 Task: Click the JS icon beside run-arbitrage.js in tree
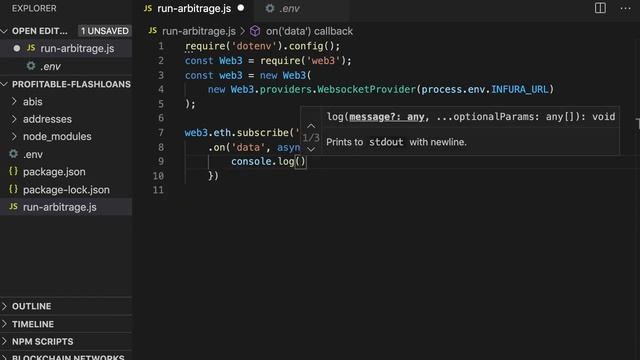tap(13, 207)
